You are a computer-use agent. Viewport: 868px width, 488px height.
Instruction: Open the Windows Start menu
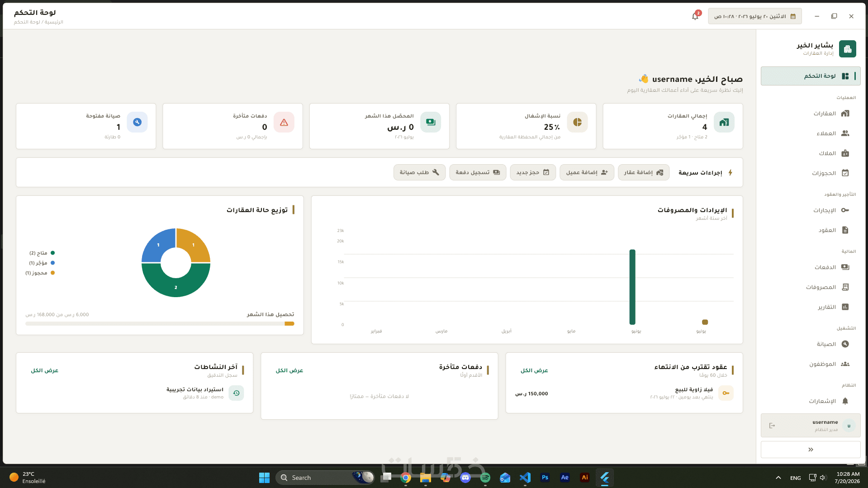tap(264, 478)
